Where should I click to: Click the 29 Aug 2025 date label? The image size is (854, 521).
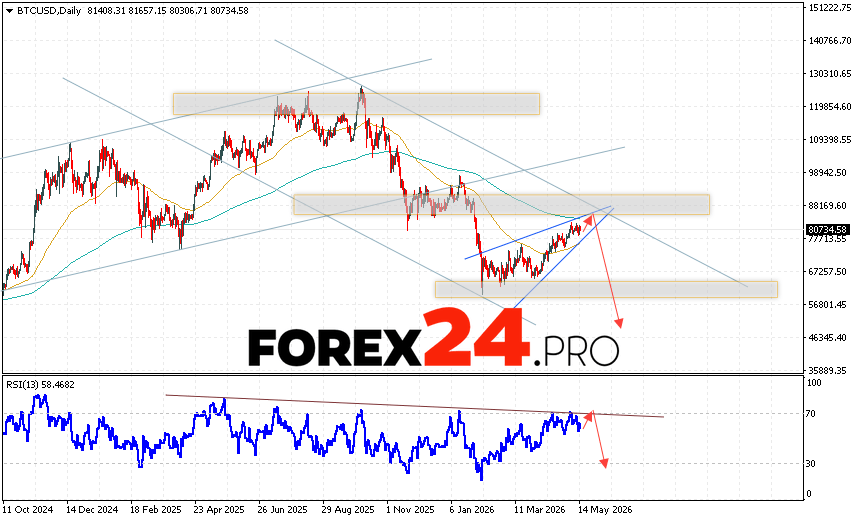[x=349, y=510]
